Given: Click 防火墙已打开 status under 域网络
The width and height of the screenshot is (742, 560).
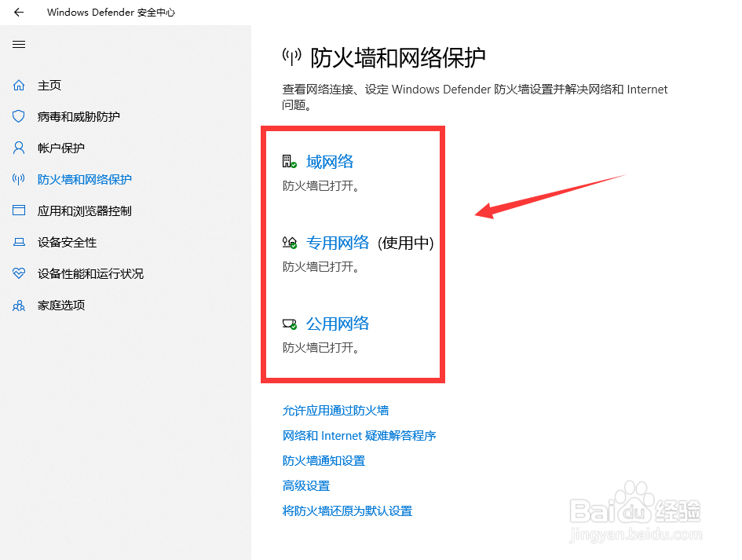Looking at the screenshot, I should pos(321,186).
